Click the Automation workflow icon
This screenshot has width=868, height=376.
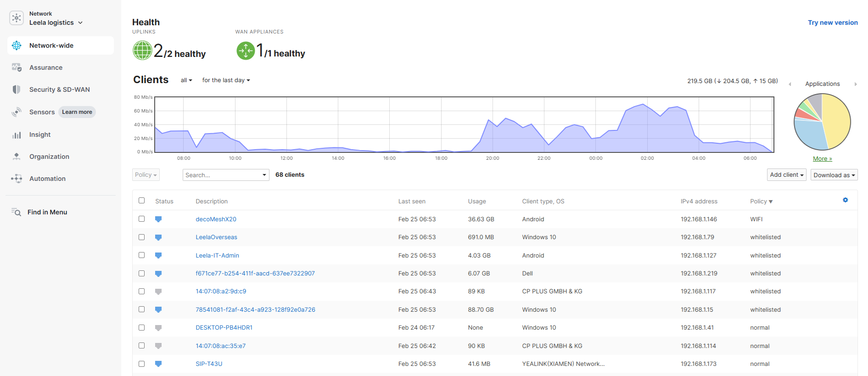click(x=17, y=179)
